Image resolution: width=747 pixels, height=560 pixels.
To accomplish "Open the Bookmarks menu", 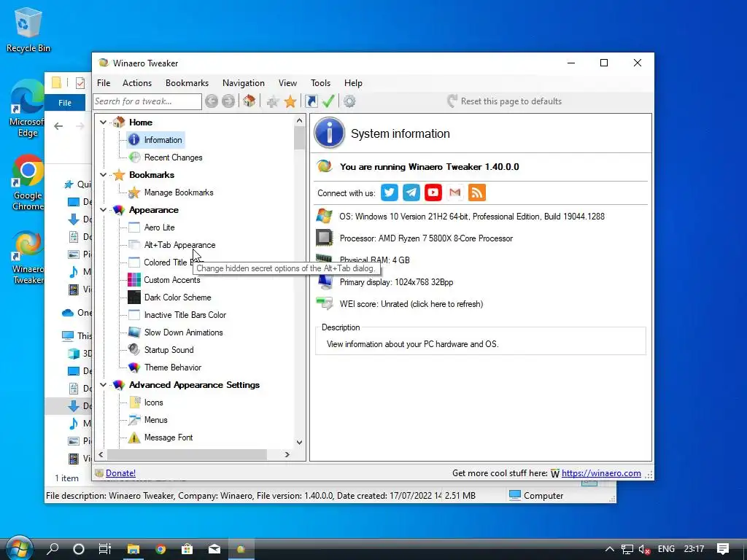I will coord(187,83).
